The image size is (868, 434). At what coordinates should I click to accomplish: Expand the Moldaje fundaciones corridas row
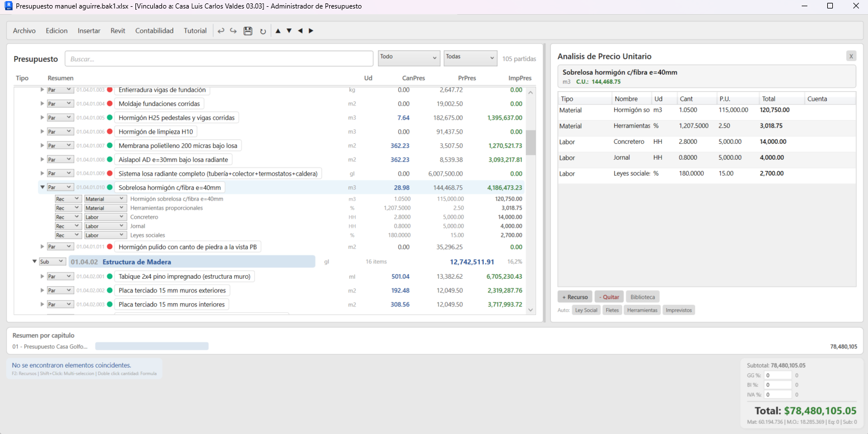pos(42,104)
